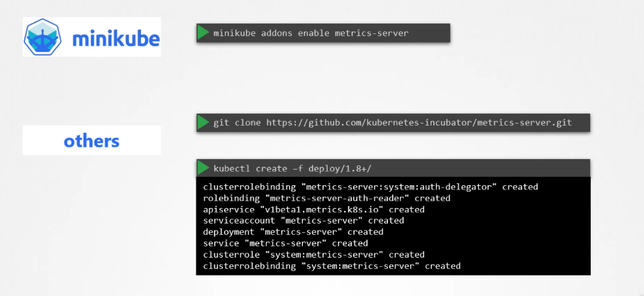The image size is (644, 296).
Task: Click the white minikube logo panel
Action: pyautogui.click(x=91, y=37)
